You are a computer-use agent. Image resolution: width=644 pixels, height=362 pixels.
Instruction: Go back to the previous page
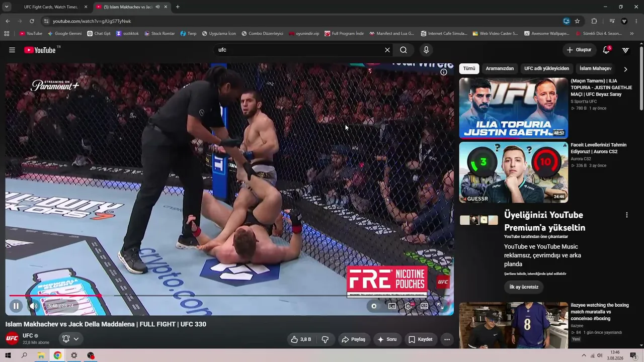point(8,21)
